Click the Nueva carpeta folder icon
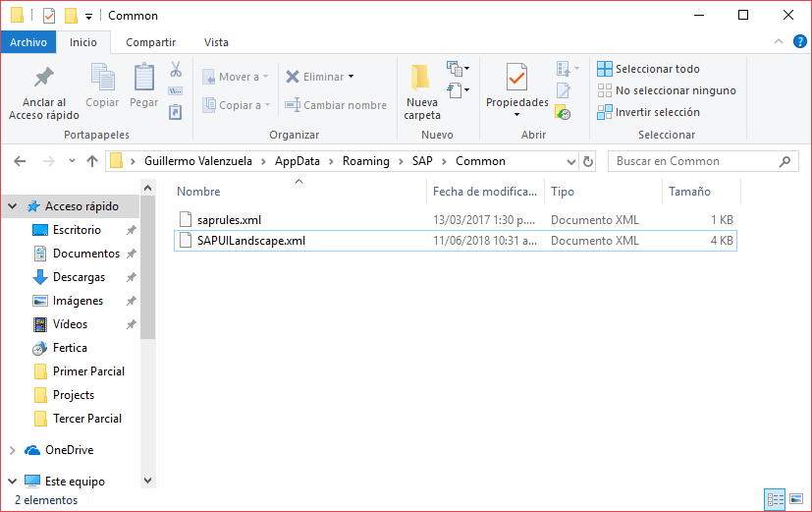 pyautogui.click(x=421, y=78)
